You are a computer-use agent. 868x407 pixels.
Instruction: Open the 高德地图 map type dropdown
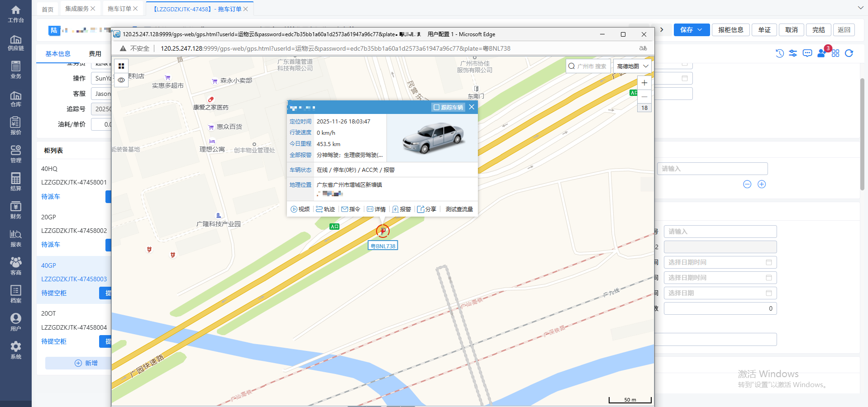pos(633,66)
